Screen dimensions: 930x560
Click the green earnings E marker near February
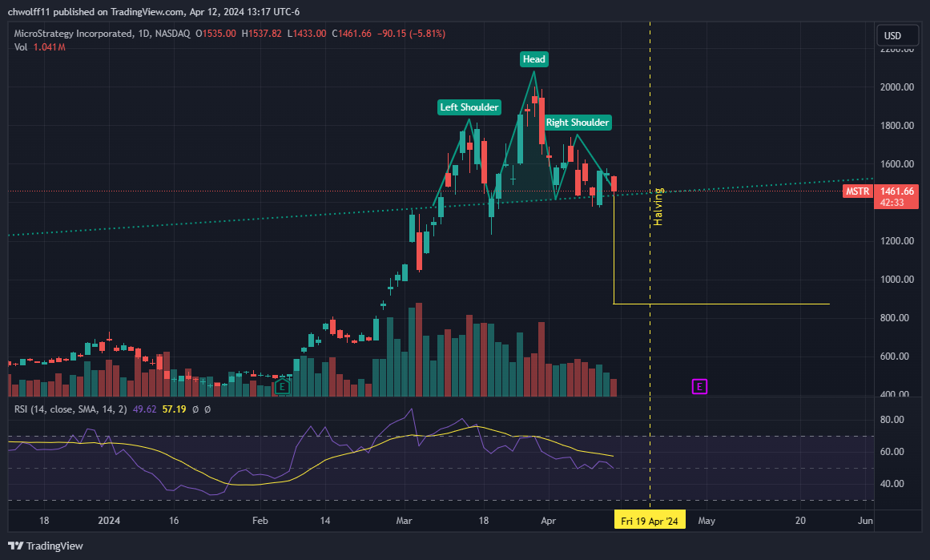(x=282, y=388)
